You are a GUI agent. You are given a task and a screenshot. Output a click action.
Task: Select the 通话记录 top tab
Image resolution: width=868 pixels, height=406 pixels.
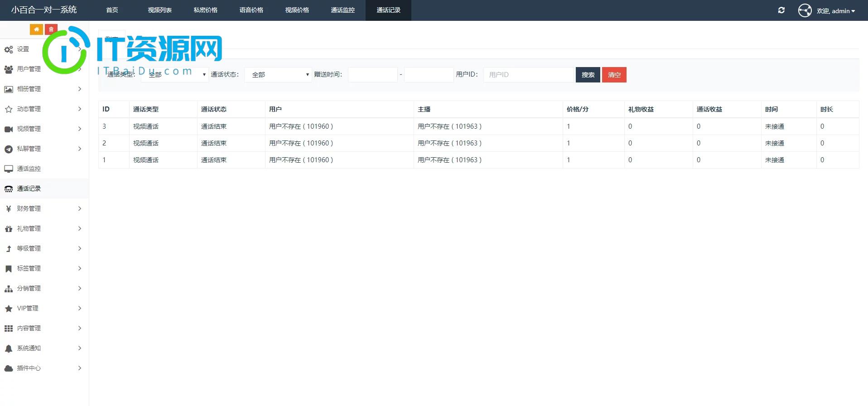pos(388,10)
